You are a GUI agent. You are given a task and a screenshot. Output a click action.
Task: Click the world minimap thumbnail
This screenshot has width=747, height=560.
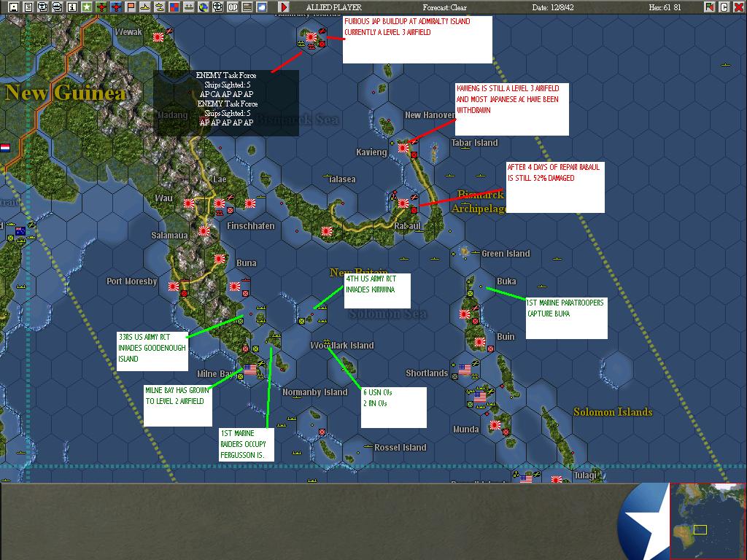[708, 521]
